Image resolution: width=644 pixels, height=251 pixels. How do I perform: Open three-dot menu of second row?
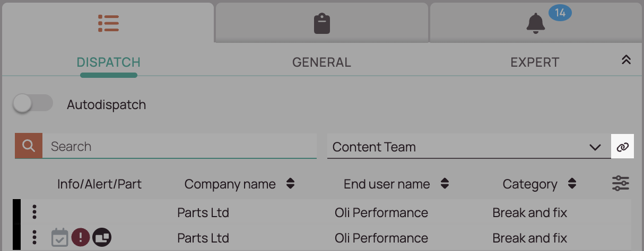[34, 237]
